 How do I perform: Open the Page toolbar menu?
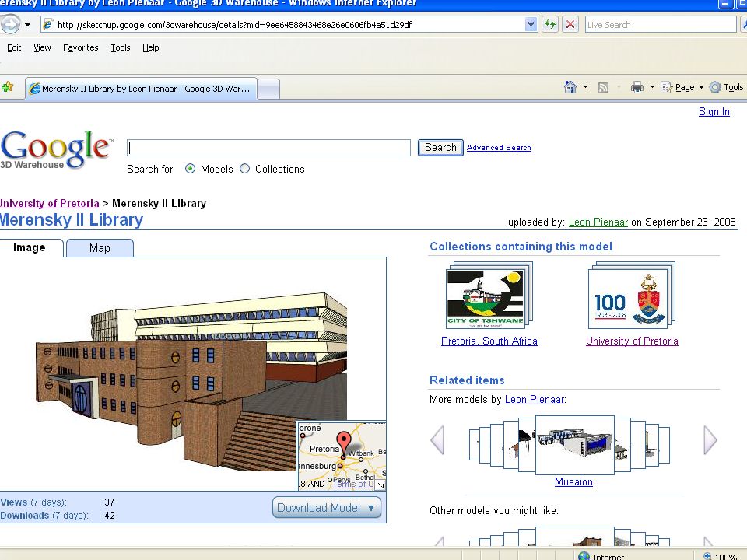point(682,87)
